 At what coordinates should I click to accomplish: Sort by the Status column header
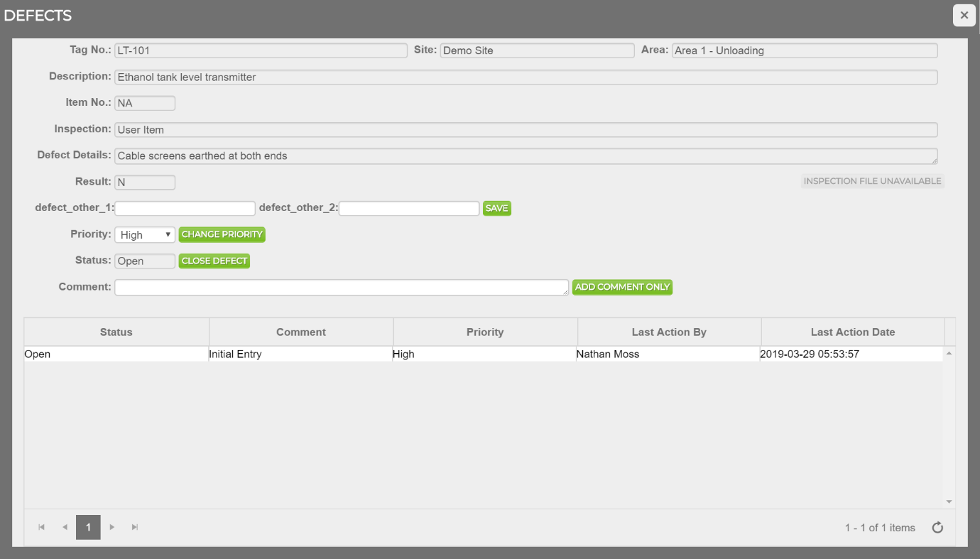[x=116, y=332]
